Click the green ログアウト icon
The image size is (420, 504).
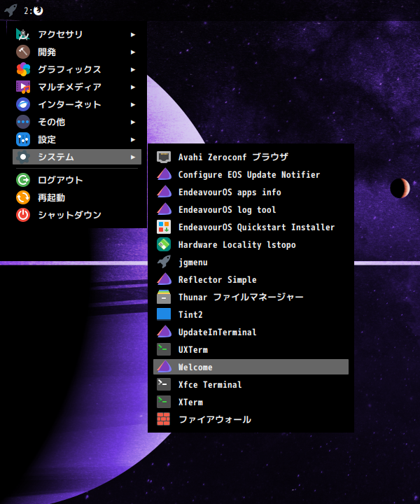pos(23,180)
